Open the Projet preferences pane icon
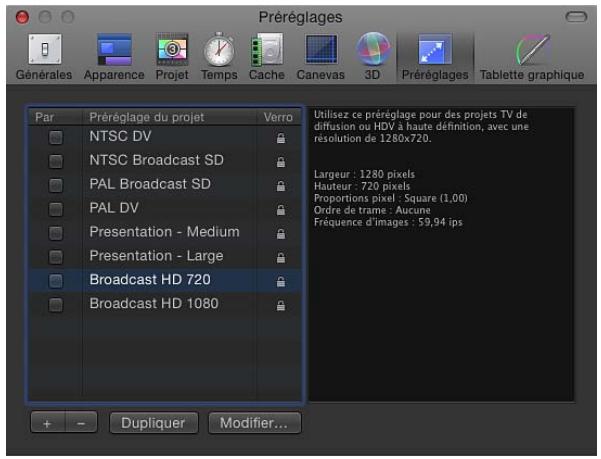Image resolution: width=601 pixels, height=459 pixels. tap(172, 49)
